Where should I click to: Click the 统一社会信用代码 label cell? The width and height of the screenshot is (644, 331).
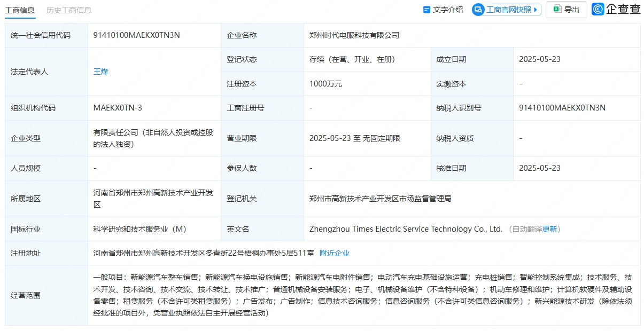[46, 35]
